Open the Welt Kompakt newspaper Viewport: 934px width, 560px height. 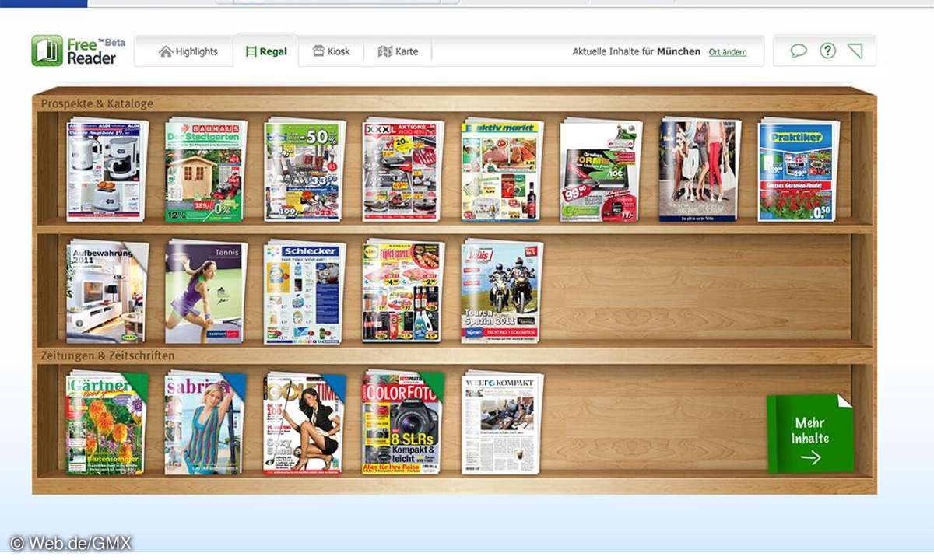(x=502, y=422)
